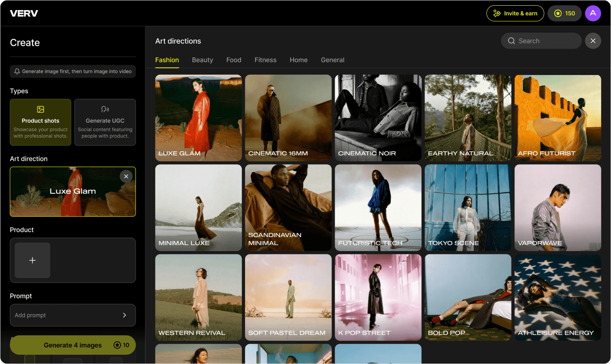Select the Product shots type
611x364 pixels.
coord(41,122)
